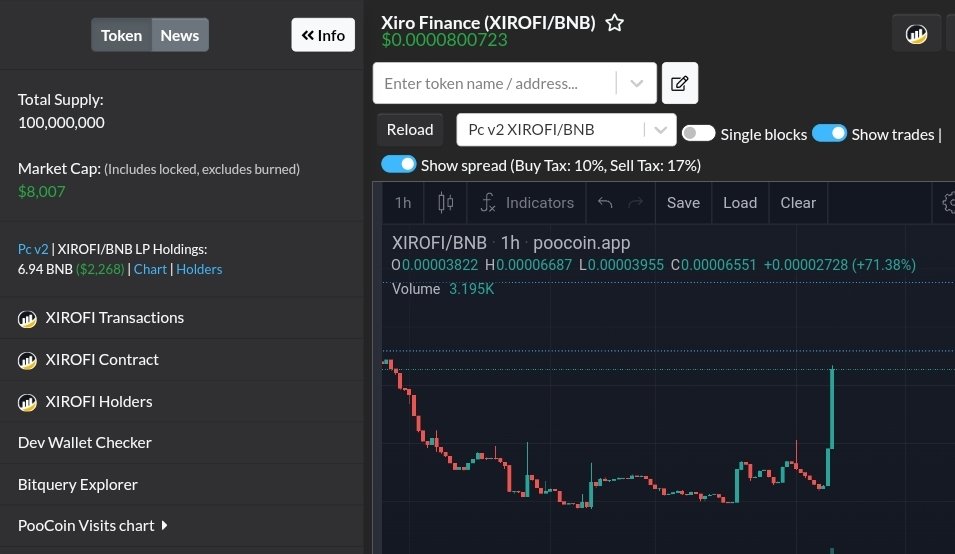955x554 pixels.
Task: Undo the last chart action
Action: [x=605, y=203]
